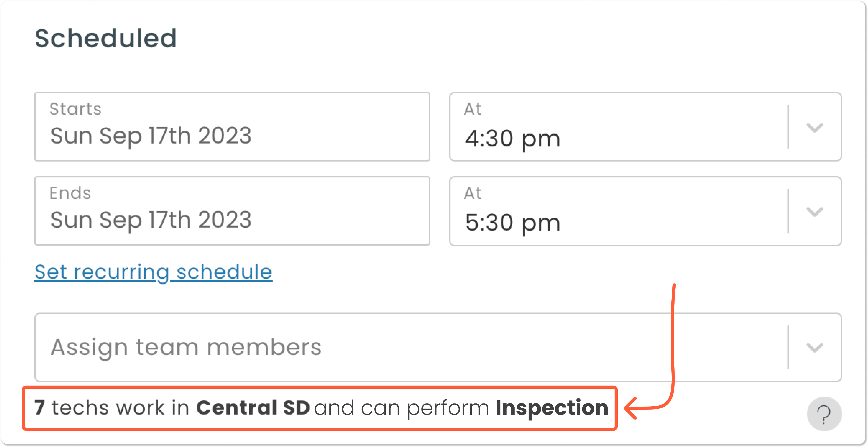
Task: Click the bold Inspection service text
Action: click(x=552, y=408)
